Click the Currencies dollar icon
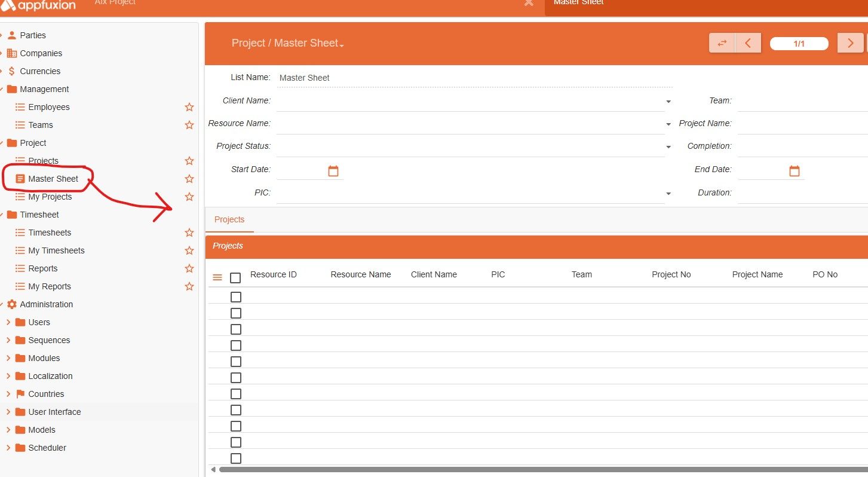 (x=12, y=71)
